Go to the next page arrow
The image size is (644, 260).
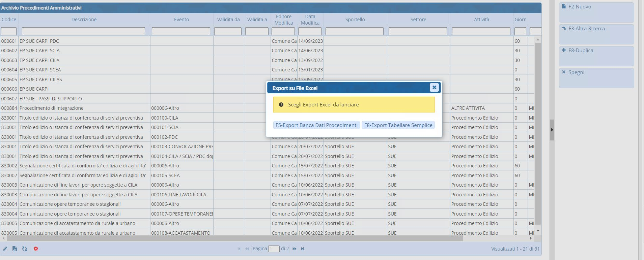point(295,249)
